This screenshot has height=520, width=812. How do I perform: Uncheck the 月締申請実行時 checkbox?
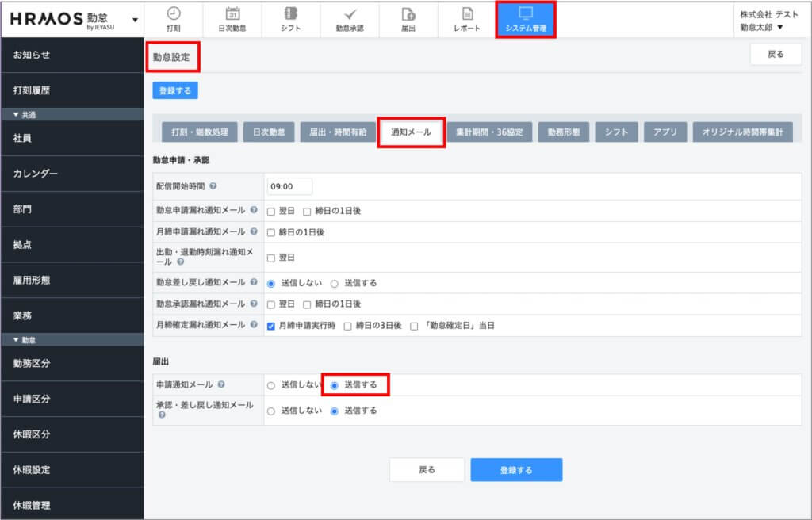tap(271, 326)
